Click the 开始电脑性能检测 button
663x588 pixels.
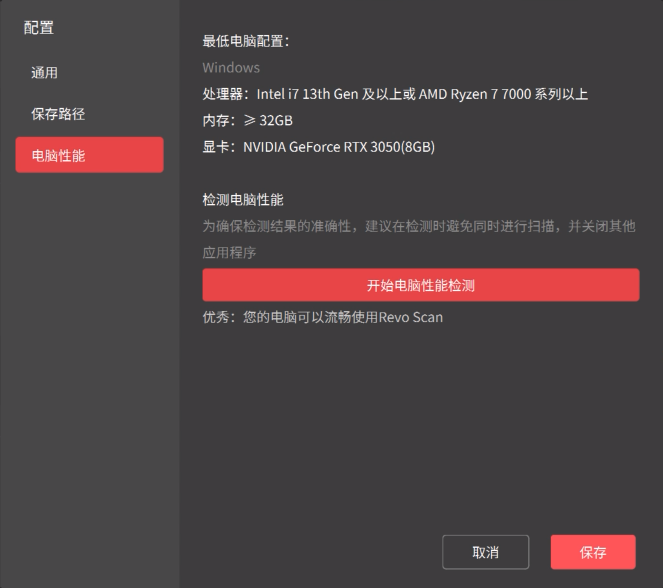421,285
